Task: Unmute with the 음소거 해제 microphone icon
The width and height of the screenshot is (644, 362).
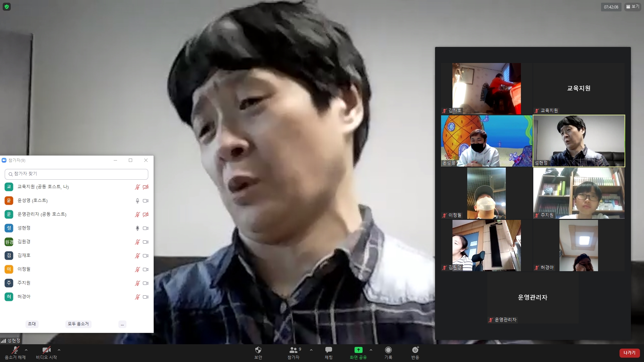Action: point(15,350)
